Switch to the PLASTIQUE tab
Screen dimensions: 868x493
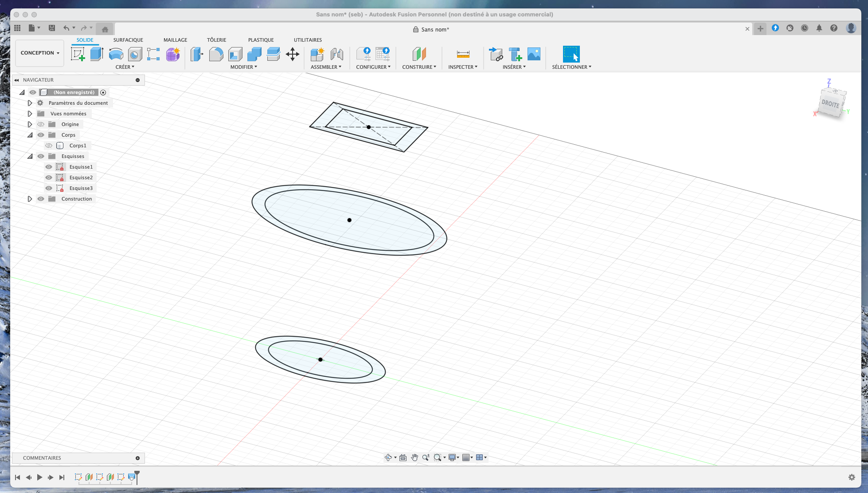pos(261,40)
